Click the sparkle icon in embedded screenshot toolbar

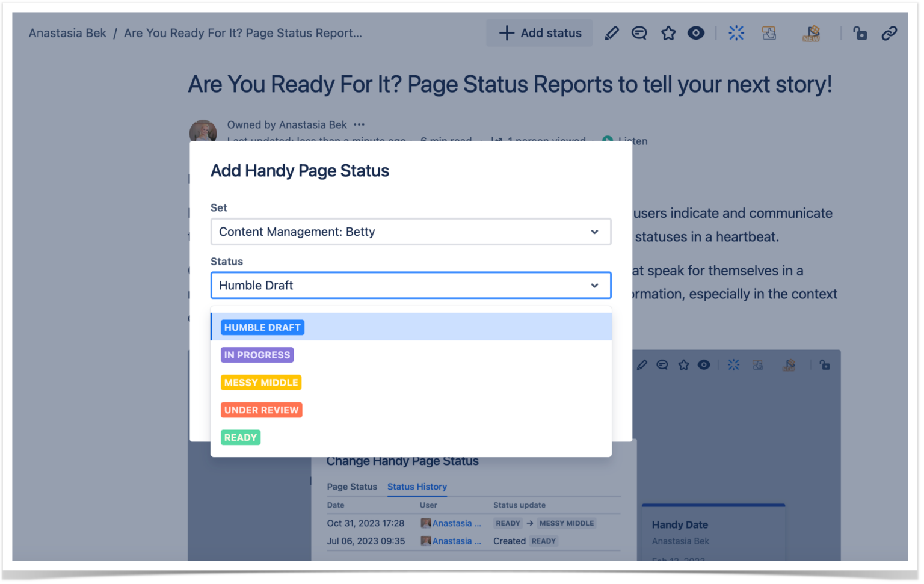[x=733, y=365]
